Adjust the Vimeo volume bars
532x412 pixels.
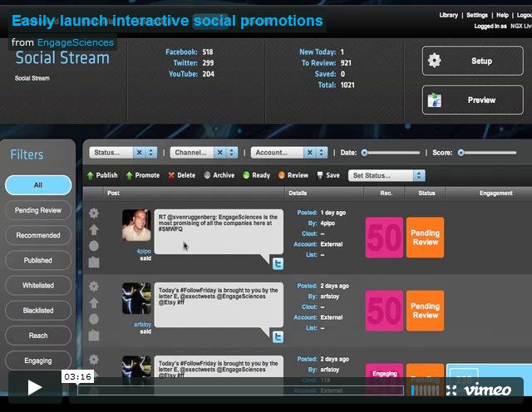(425, 390)
